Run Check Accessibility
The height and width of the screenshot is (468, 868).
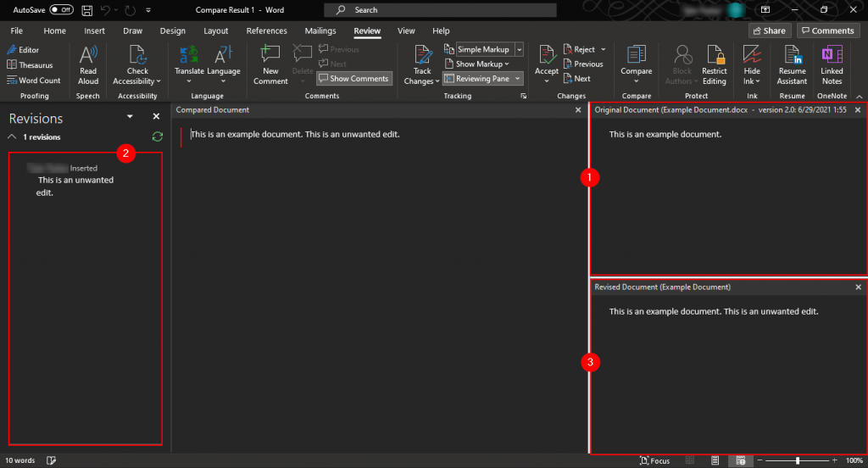[136, 65]
